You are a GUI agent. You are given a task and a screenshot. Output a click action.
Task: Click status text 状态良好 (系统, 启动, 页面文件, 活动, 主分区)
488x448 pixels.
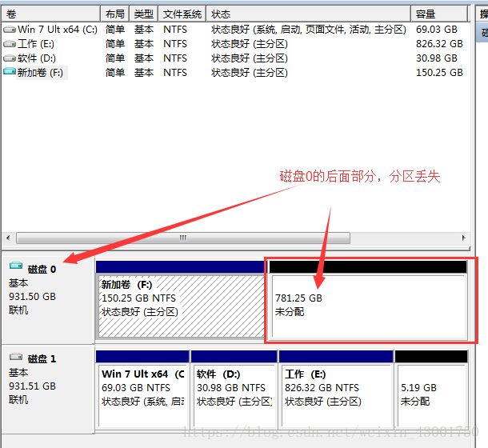[309, 30]
